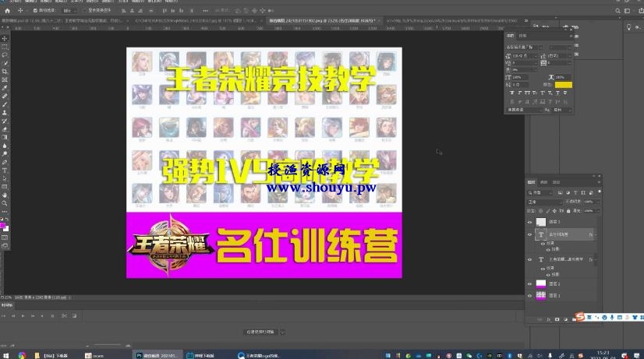
Task: Show more document tabs with double arrow
Action: 525,20
